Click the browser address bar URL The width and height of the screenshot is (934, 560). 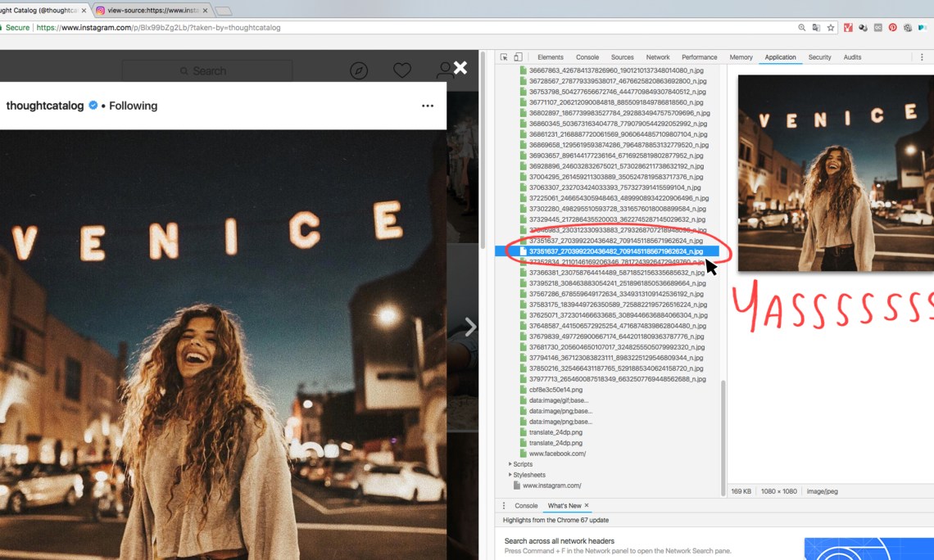(x=158, y=27)
